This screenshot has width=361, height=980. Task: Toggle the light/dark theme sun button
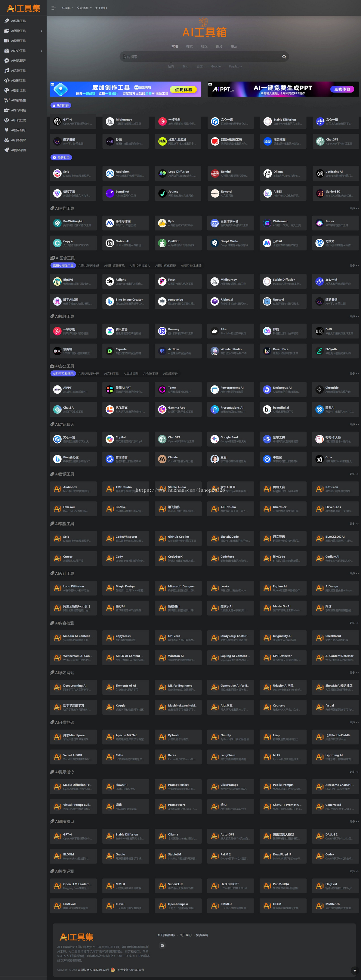[x=355, y=970]
